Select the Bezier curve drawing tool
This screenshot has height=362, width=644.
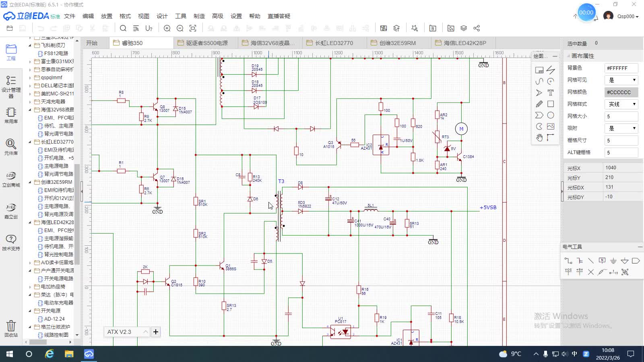[x=539, y=81]
